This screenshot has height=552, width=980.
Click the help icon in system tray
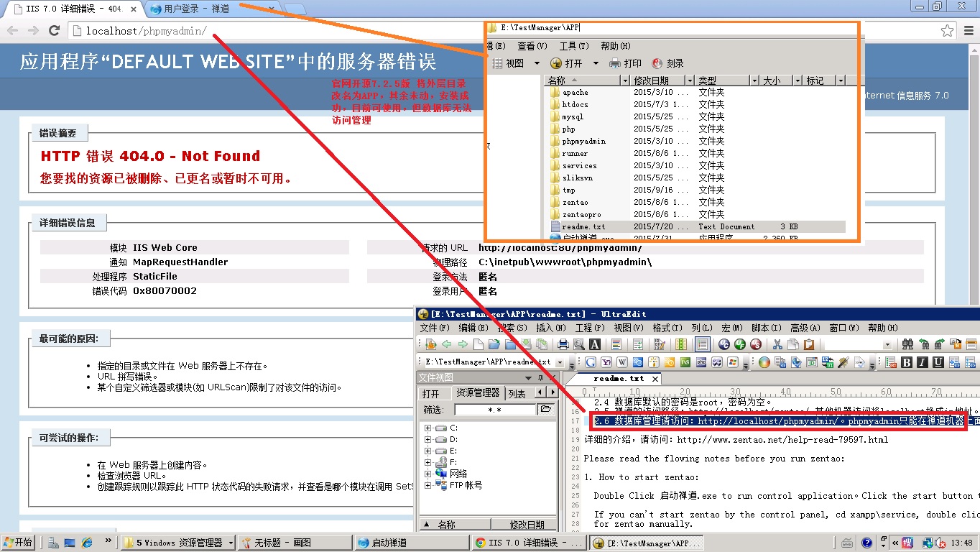click(x=867, y=543)
